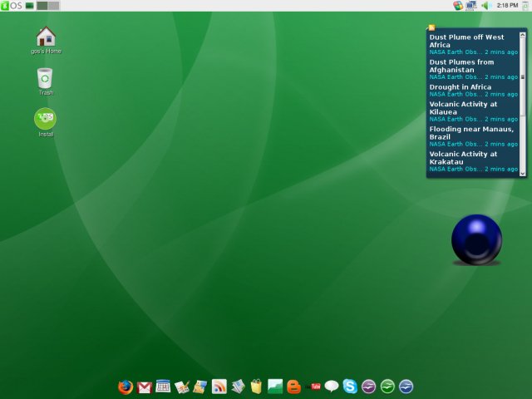
Task: Launch Skype from the dock
Action: [350, 387]
